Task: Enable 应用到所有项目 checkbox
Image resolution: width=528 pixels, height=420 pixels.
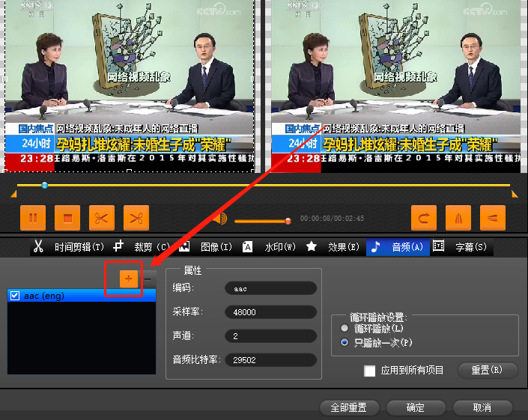Action: [x=370, y=371]
